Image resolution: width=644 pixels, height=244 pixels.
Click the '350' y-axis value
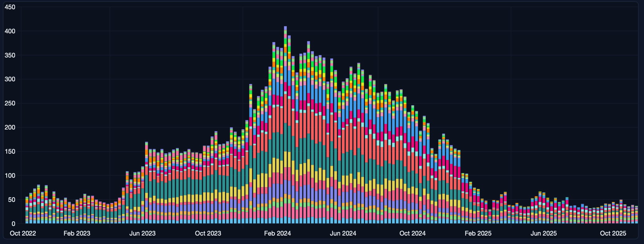[10, 55]
